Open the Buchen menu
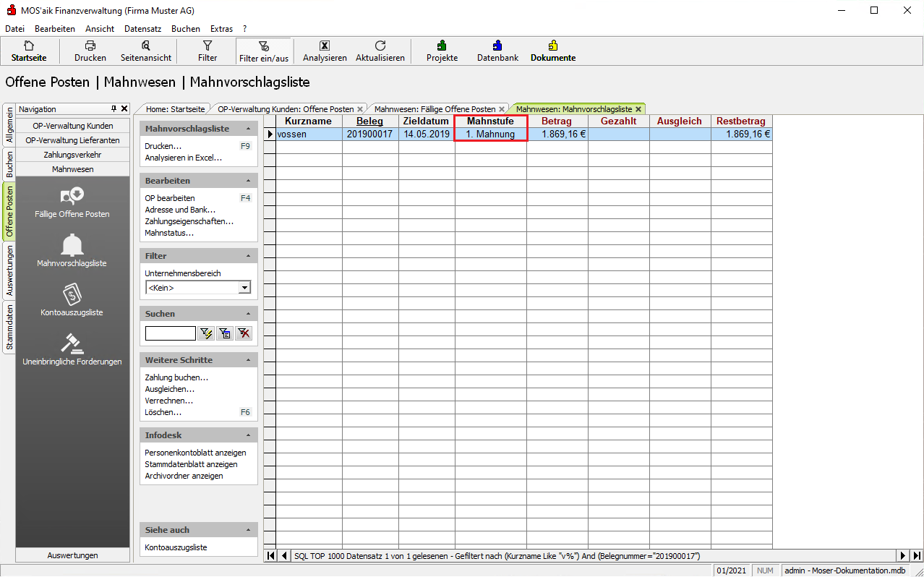This screenshot has height=577, width=924. click(186, 29)
